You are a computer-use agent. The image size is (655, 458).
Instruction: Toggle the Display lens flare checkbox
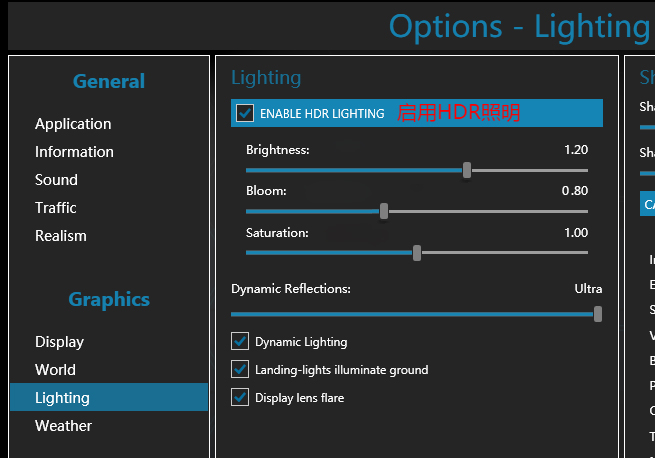[240, 397]
